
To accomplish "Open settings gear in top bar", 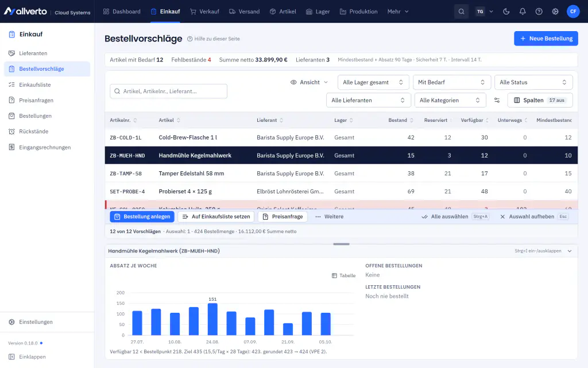I will click(x=555, y=11).
